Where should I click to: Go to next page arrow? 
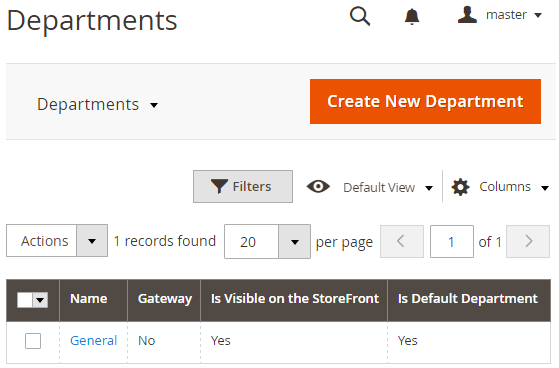click(528, 241)
